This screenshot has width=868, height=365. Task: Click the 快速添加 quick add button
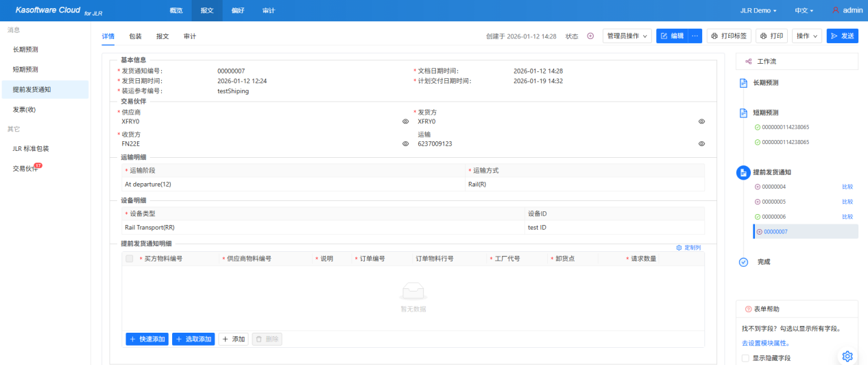point(147,339)
